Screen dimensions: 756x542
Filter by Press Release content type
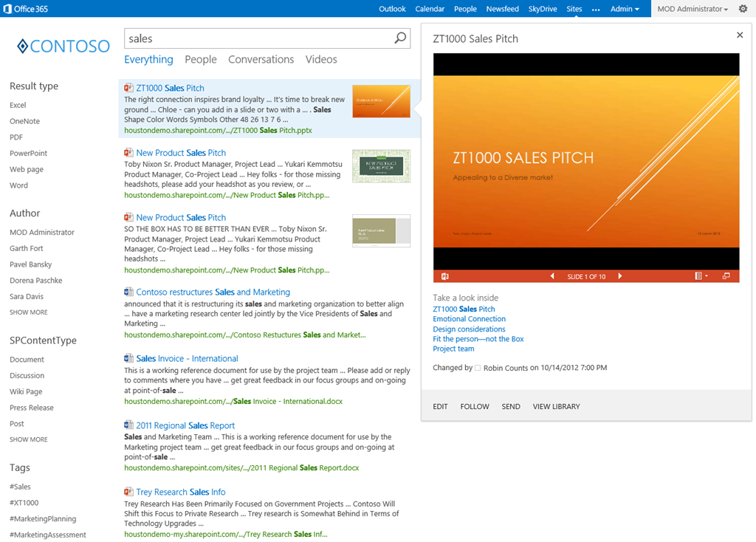click(x=31, y=408)
